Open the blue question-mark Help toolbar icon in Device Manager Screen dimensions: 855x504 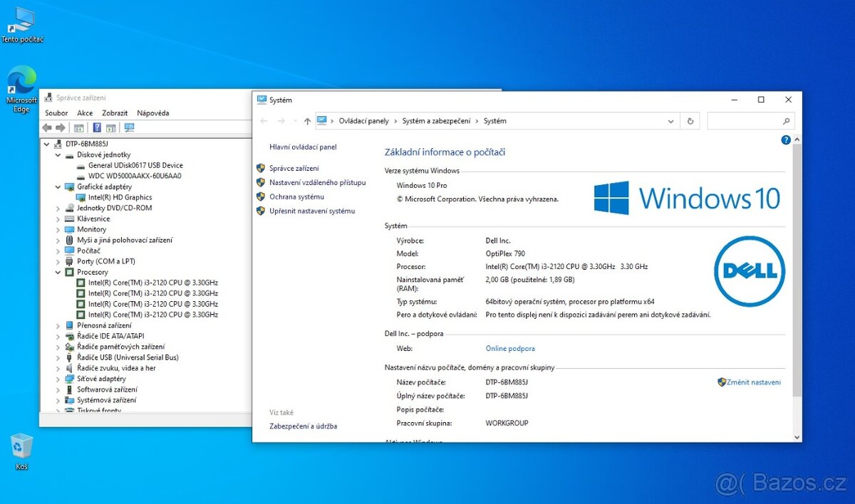[95, 128]
